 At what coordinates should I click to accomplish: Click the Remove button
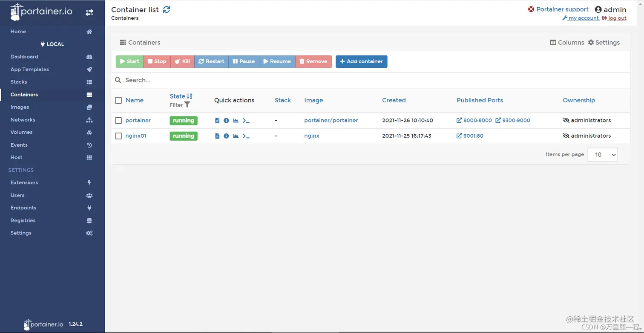[x=313, y=61]
